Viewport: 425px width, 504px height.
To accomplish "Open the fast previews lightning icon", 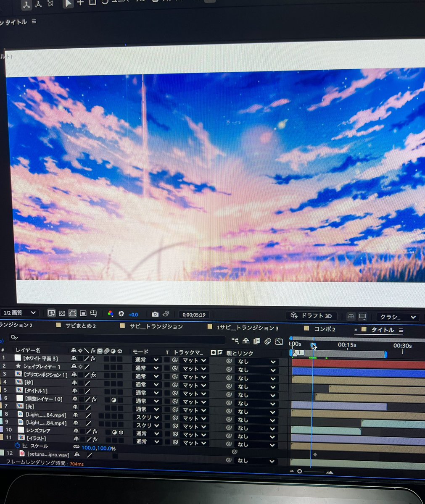I will point(52,313).
